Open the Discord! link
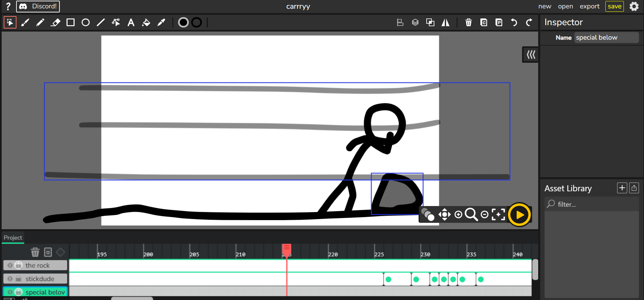Image resolution: width=644 pixels, height=300 pixels. (x=38, y=6)
